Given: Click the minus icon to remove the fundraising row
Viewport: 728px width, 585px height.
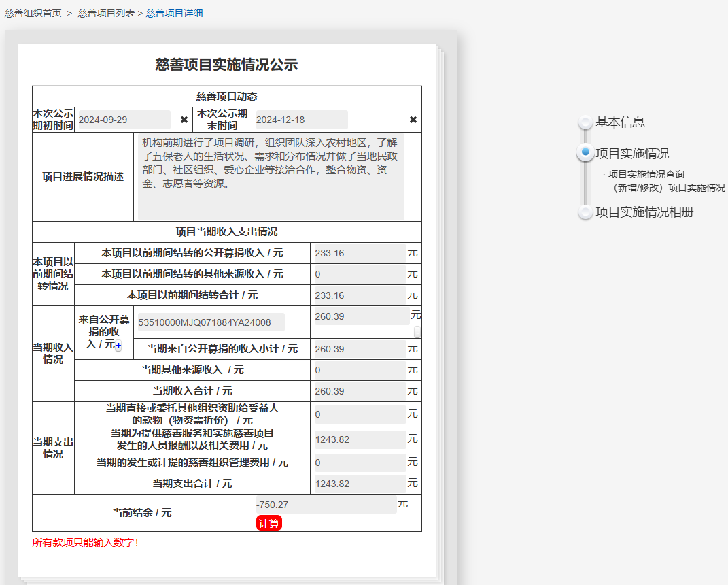Looking at the screenshot, I should (x=417, y=332).
